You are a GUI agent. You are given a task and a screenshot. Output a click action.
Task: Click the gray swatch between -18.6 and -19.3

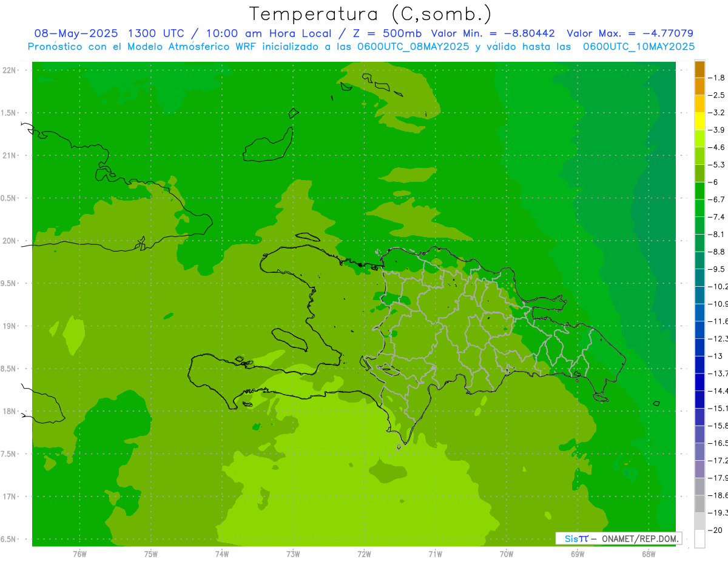pyautogui.click(x=699, y=504)
